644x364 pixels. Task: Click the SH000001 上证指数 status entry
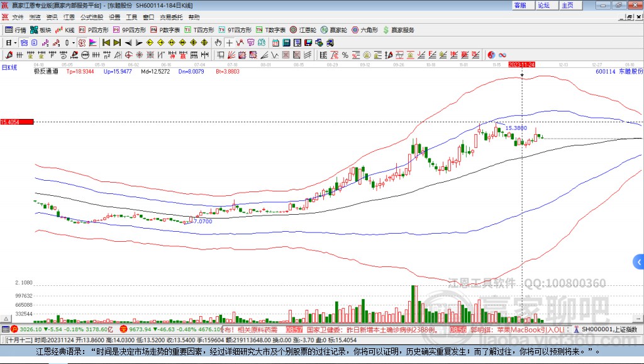coord(607,329)
